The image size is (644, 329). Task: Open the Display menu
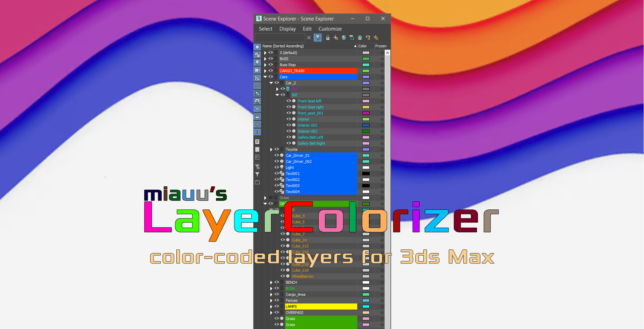pyautogui.click(x=287, y=29)
